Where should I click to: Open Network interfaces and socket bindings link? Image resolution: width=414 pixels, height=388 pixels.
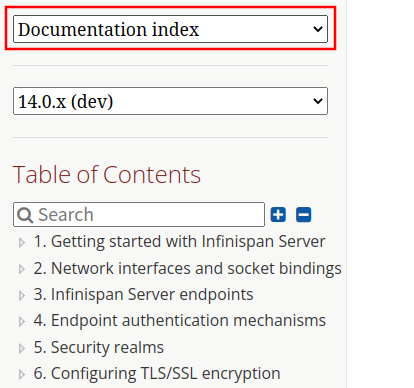(188, 269)
